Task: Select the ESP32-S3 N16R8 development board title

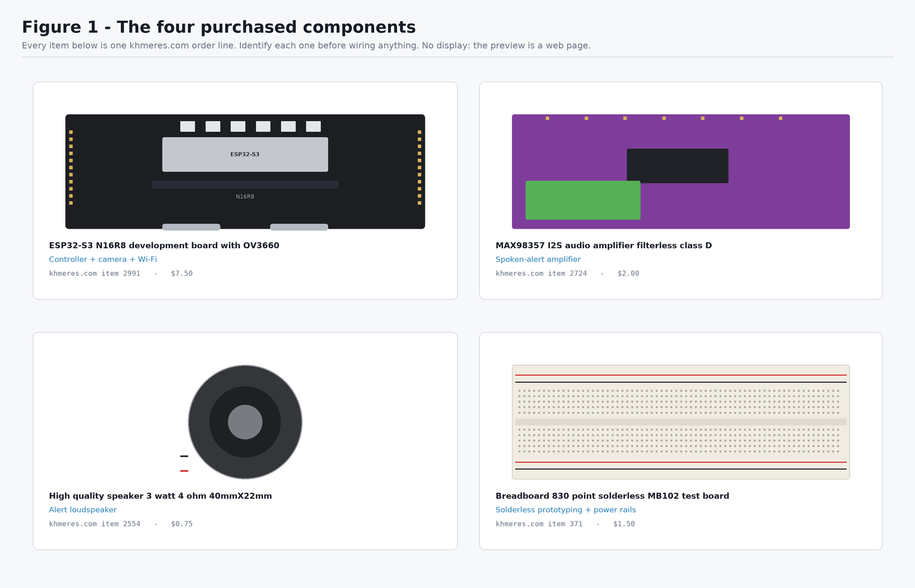Action: tap(164, 246)
